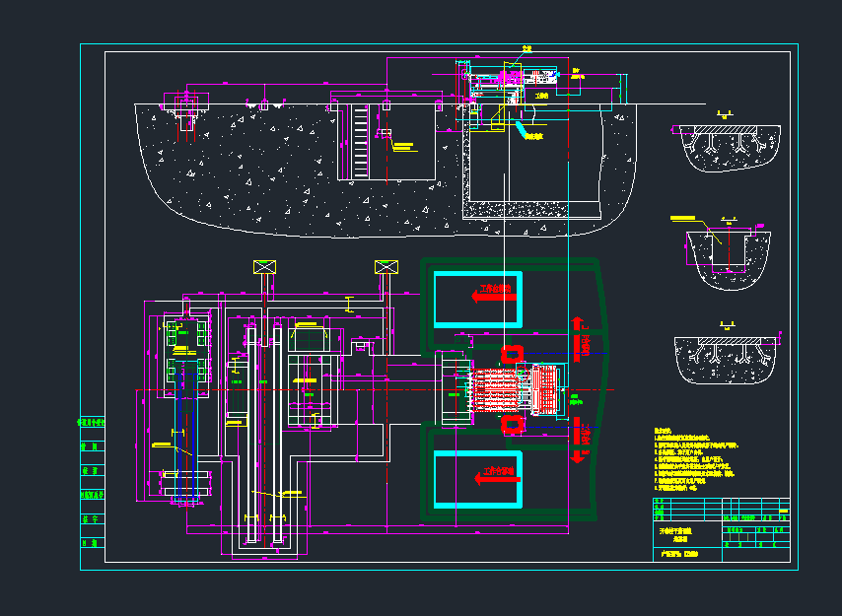Screen dimensions: 842x616
Task: Click the right yellow crossed-box symbol
Action: (x=385, y=267)
